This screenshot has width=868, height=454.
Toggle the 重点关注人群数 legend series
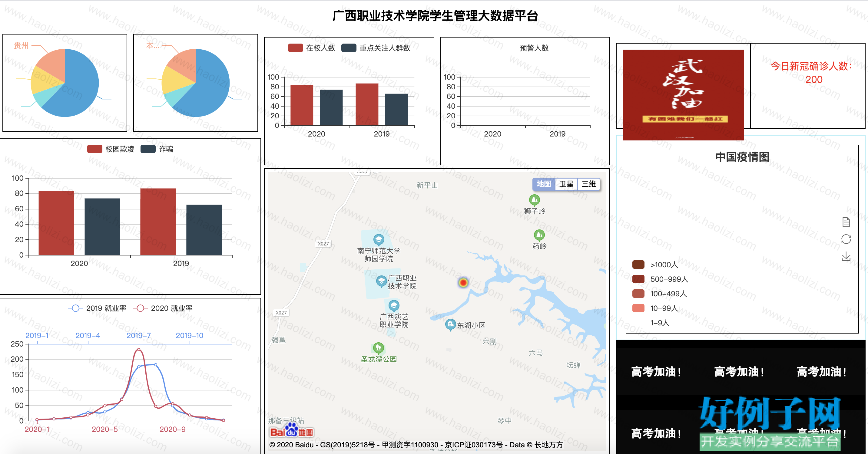[376, 48]
